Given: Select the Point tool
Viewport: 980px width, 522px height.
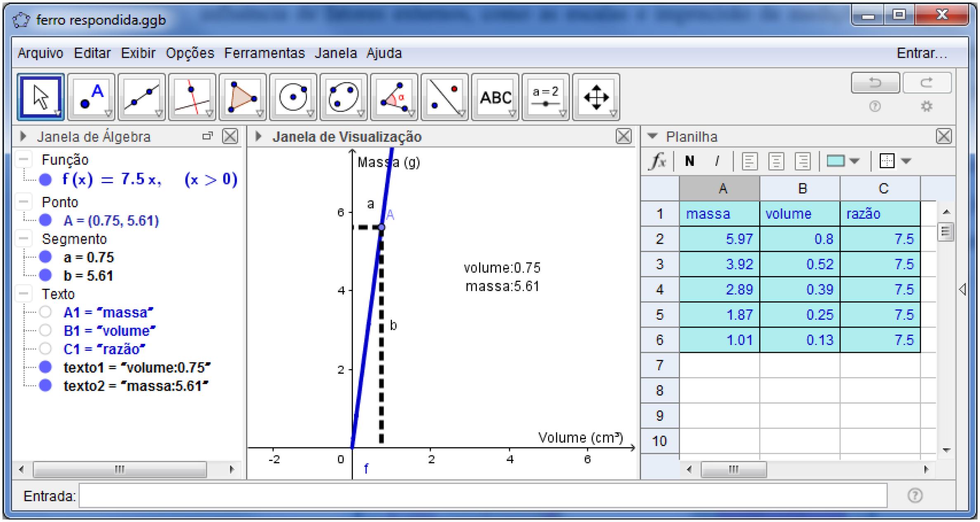Looking at the screenshot, I should tap(90, 97).
